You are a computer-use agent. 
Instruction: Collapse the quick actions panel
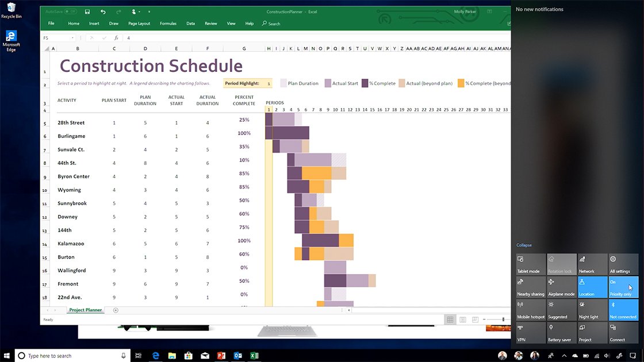(524, 245)
